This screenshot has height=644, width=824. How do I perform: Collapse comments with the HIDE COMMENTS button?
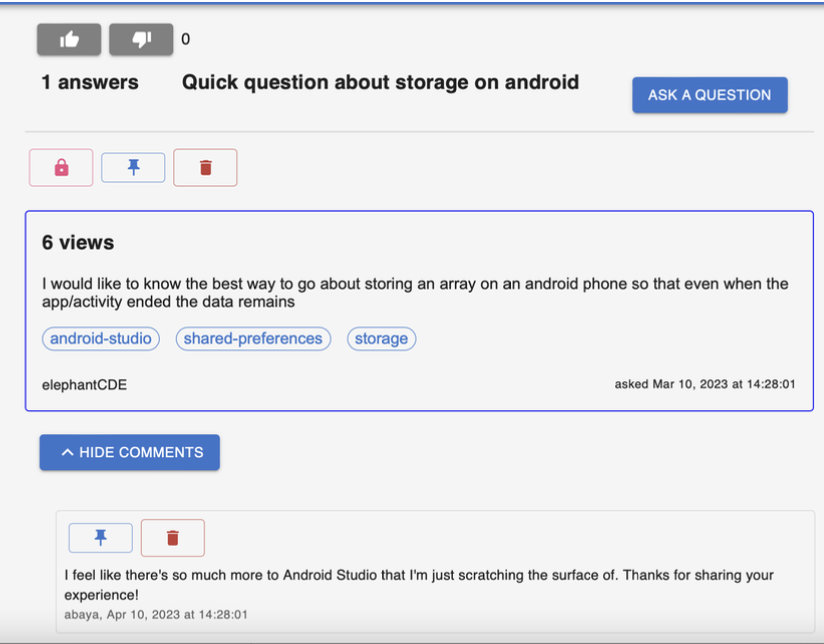129,451
